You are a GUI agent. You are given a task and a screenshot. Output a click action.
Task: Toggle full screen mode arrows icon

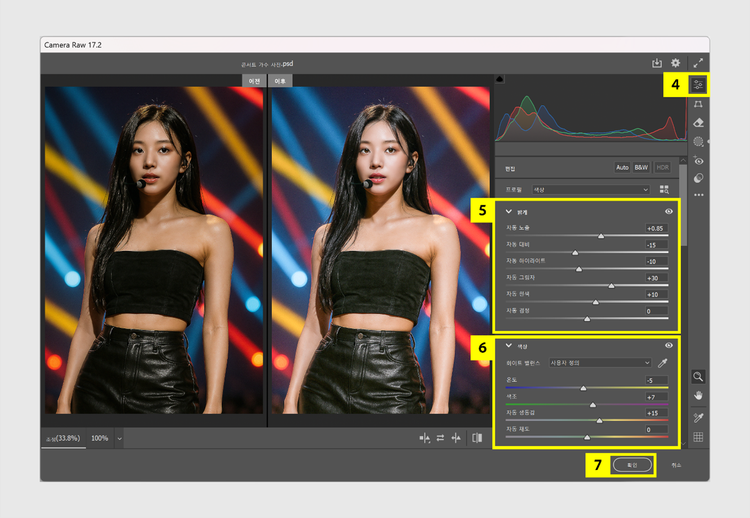coord(698,63)
